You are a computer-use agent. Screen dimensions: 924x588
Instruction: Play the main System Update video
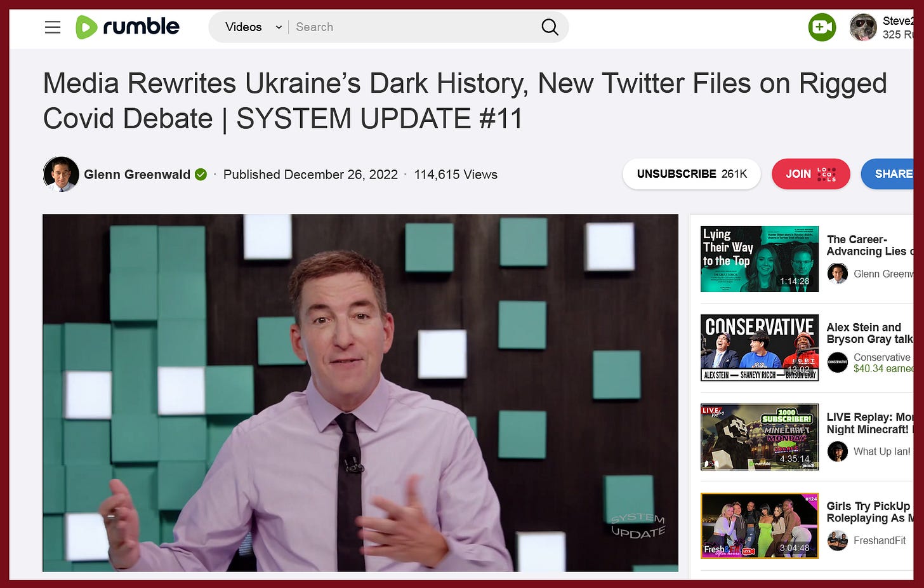tap(360, 393)
